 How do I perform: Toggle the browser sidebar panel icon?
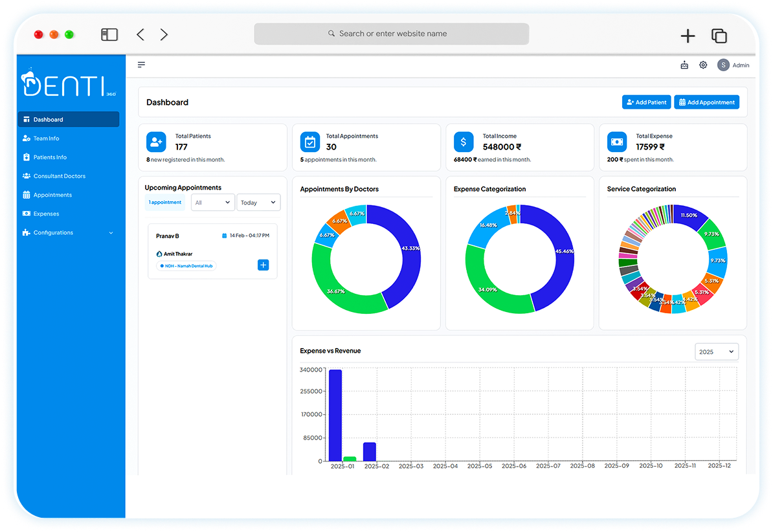pos(109,34)
